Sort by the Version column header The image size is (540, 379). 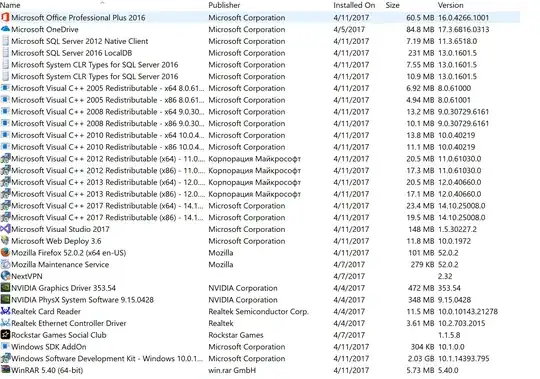coord(450,5)
